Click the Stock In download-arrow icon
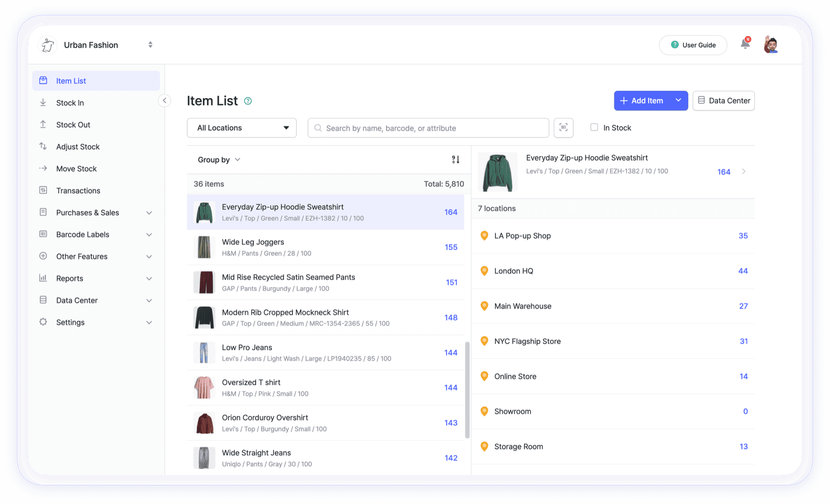Viewport: 830px width, 504px height. click(x=43, y=103)
